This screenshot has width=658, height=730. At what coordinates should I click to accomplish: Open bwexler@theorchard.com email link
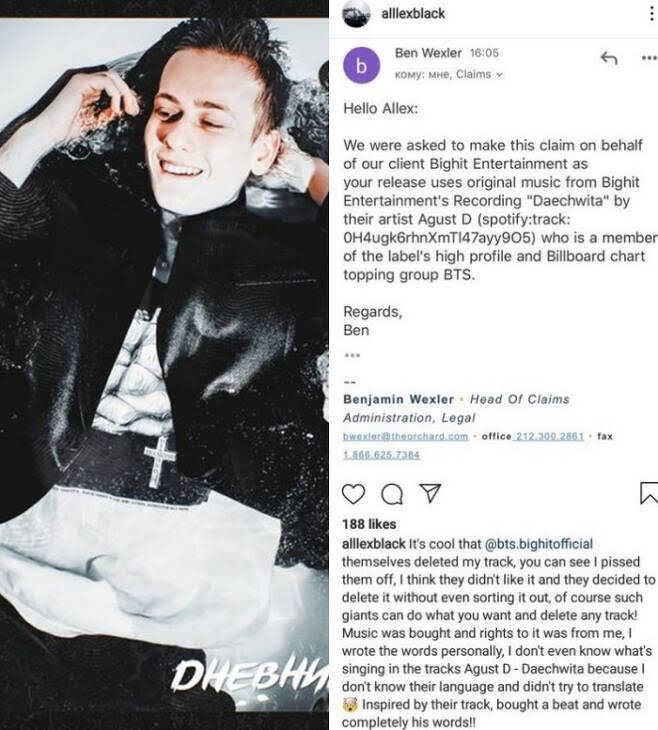click(406, 436)
